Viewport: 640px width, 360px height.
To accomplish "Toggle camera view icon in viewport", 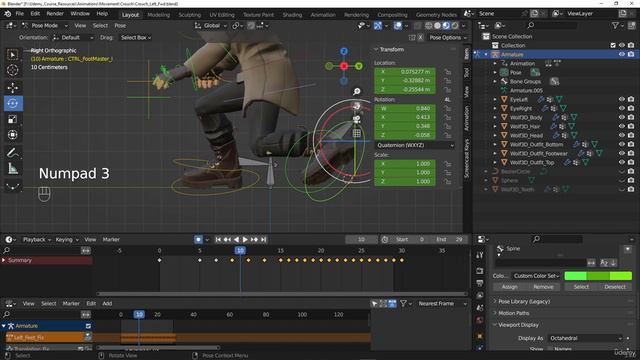I will coord(357,119).
